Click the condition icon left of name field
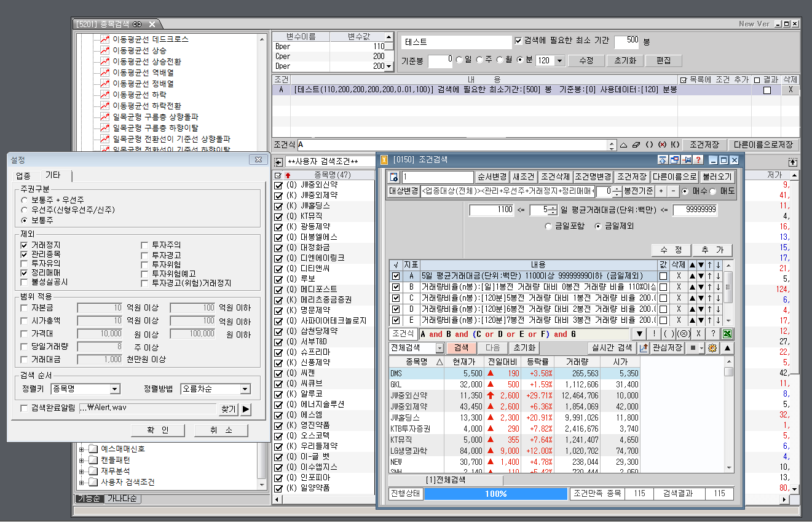 (x=395, y=177)
